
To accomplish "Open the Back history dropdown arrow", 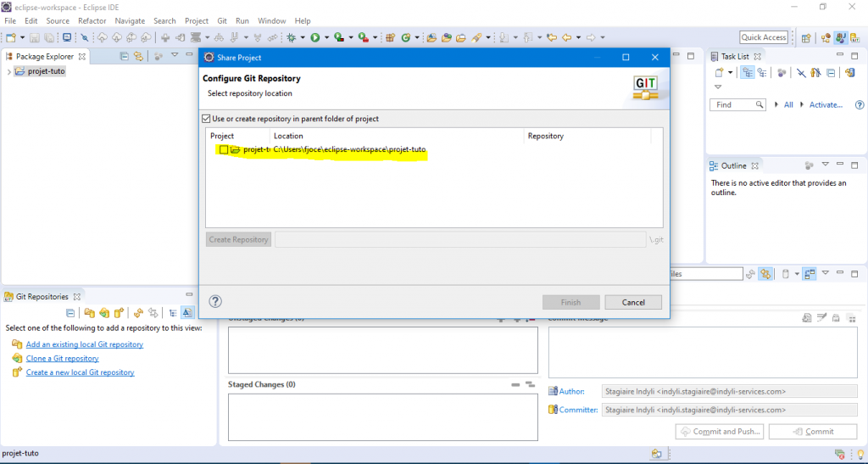I will point(578,37).
